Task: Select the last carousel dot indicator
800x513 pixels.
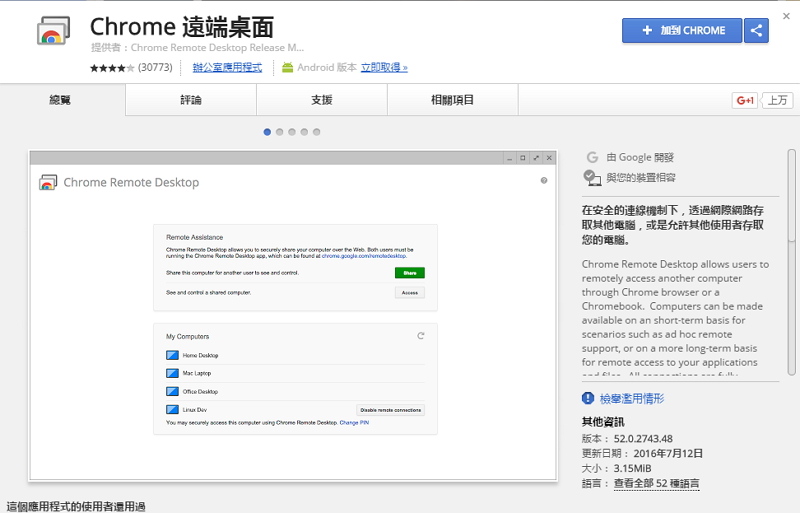Action: pyautogui.click(x=317, y=131)
